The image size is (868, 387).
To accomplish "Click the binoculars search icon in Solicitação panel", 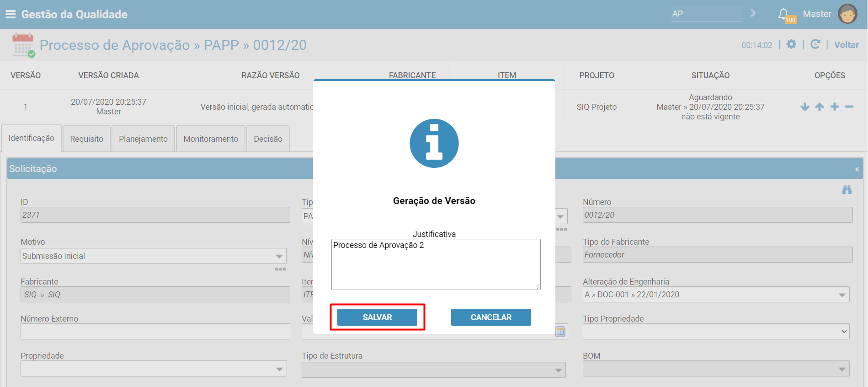I will point(847,189).
